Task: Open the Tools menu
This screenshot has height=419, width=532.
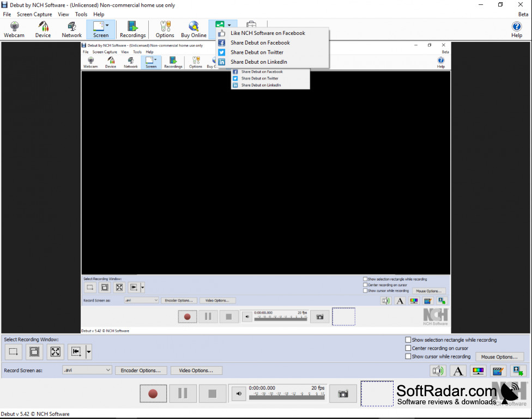Action: tap(81, 14)
